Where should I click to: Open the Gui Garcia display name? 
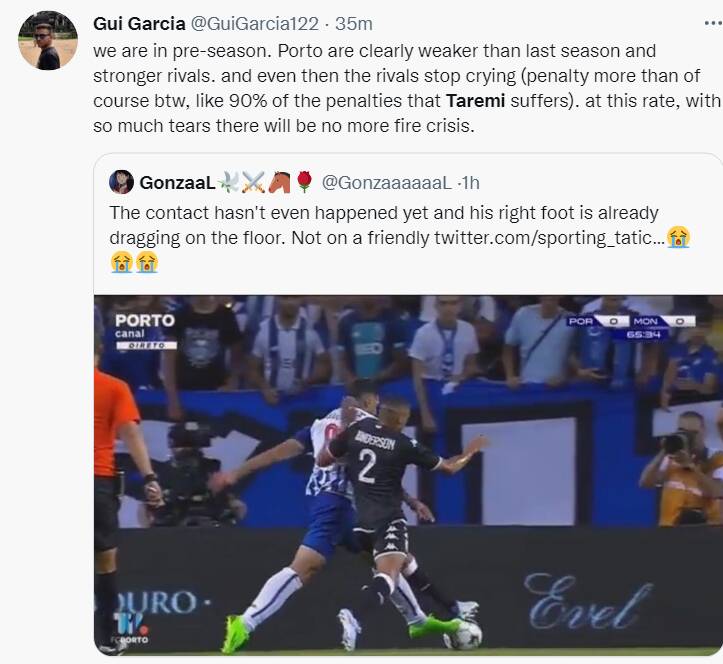pyautogui.click(x=138, y=23)
